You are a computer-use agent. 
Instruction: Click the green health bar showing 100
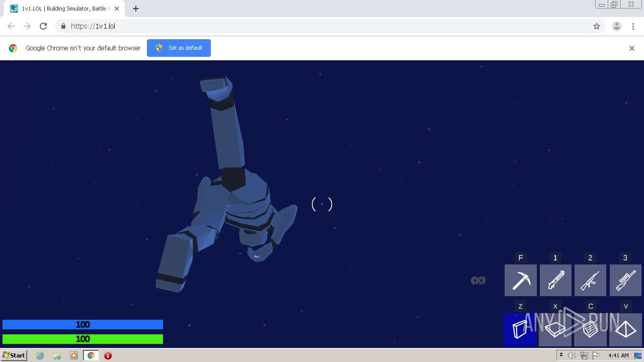pos(83,339)
